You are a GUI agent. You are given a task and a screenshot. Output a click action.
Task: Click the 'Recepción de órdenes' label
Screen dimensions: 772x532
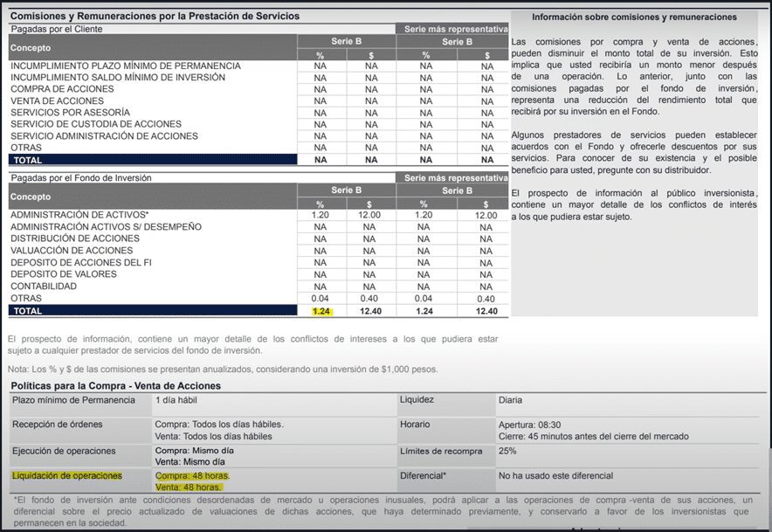58,425
